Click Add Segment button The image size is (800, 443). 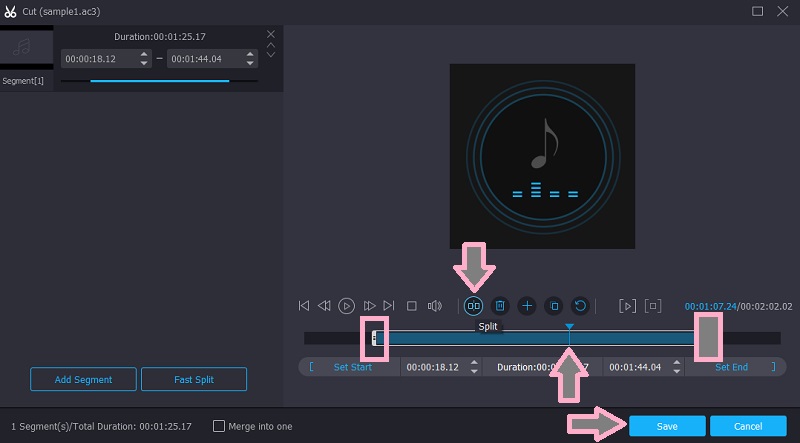(83, 380)
